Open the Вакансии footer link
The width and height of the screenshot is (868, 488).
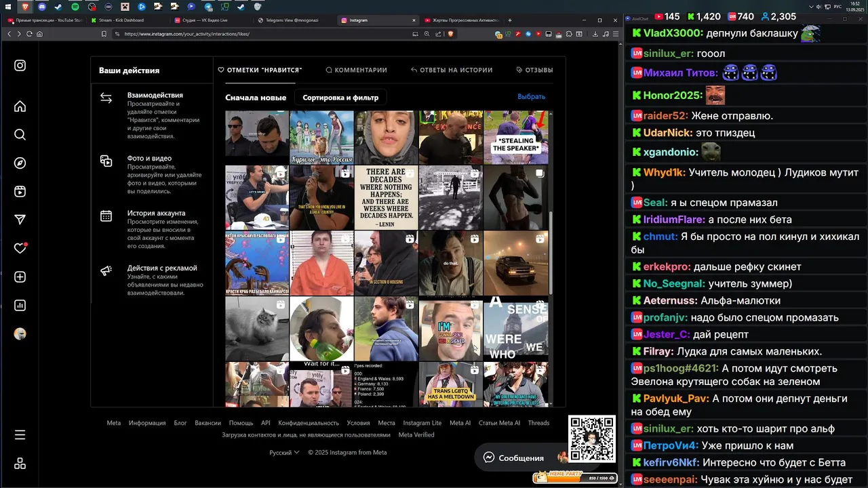tap(208, 423)
